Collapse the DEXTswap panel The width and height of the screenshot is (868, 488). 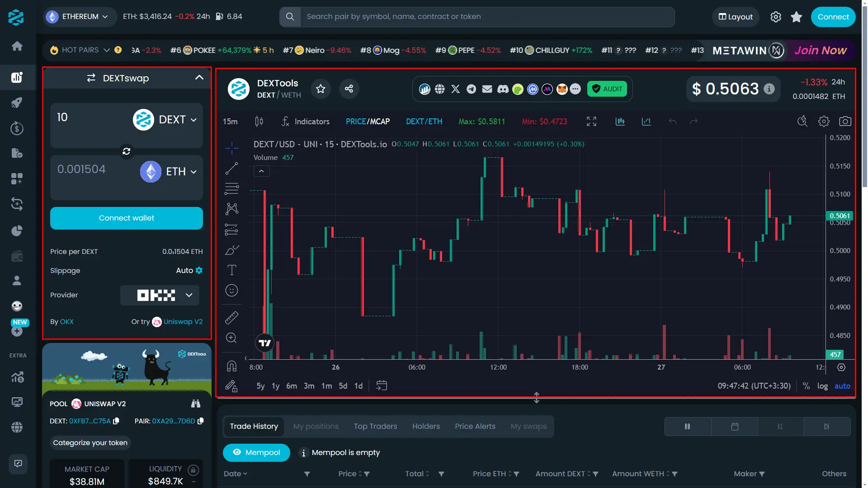[199, 78]
